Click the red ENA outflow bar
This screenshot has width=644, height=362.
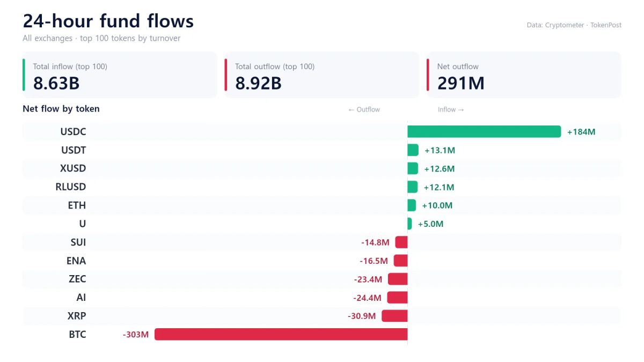(x=401, y=261)
